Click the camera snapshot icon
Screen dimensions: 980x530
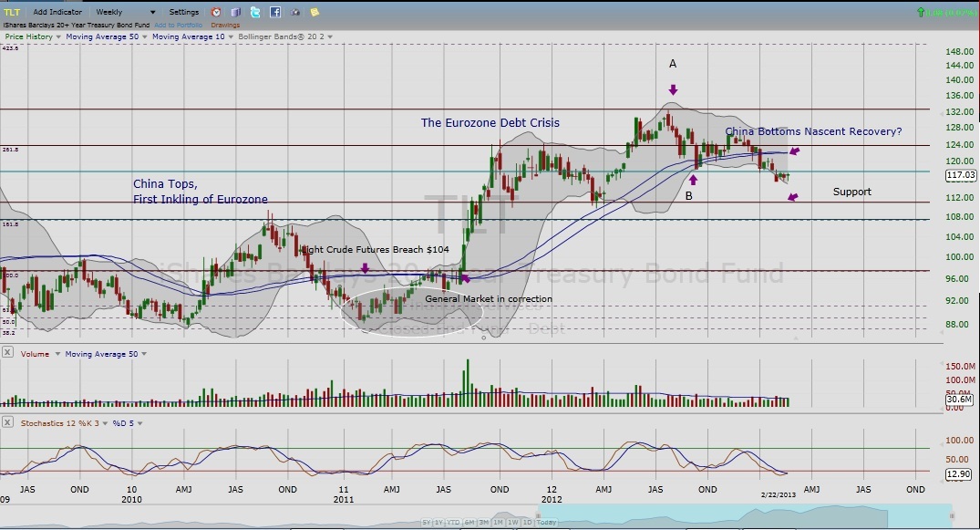(x=295, y=12)
